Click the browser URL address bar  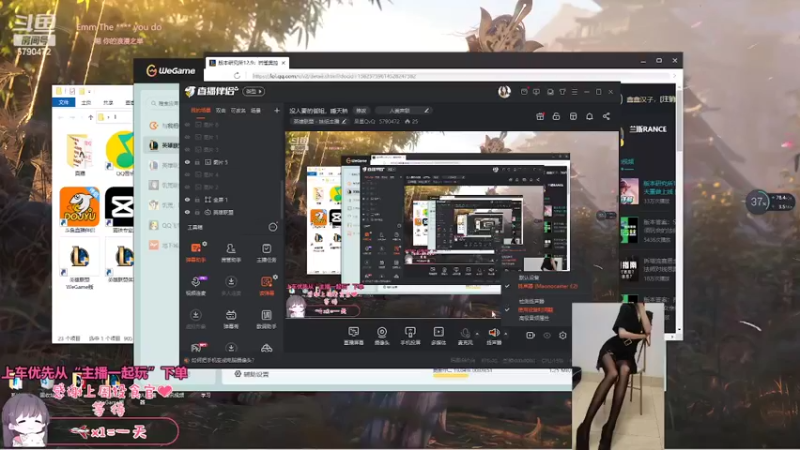pos(459,76)
